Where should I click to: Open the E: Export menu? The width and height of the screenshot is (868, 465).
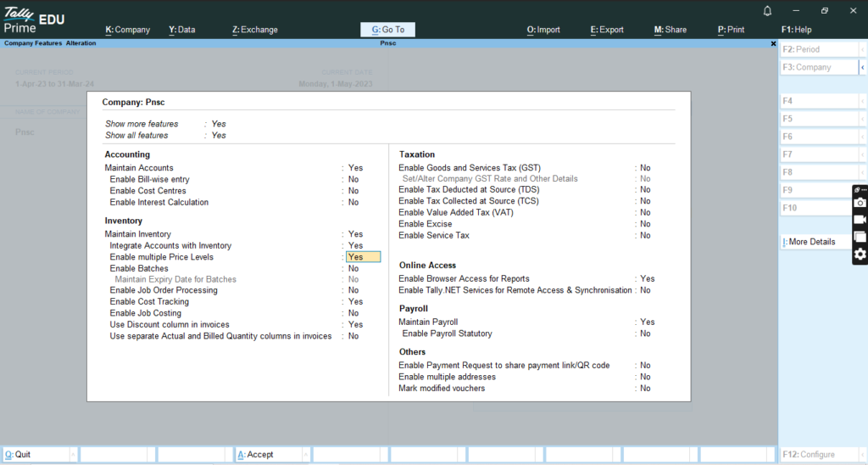(x=607, y=30)
